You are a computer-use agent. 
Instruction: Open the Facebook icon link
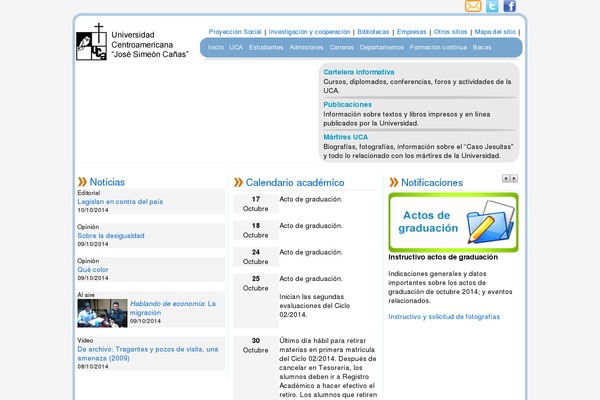pyautogui.click(x=509, y=6)
